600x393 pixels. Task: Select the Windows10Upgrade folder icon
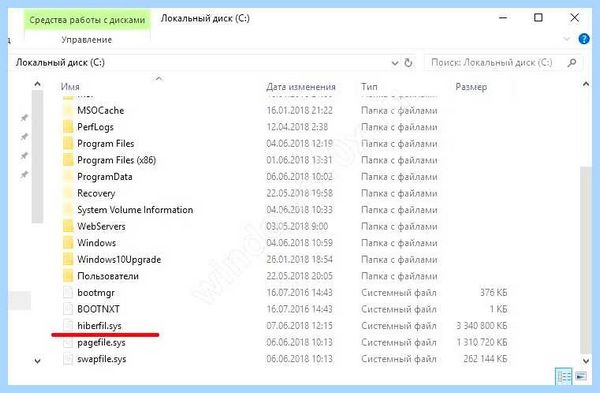(x=68, y=259)
